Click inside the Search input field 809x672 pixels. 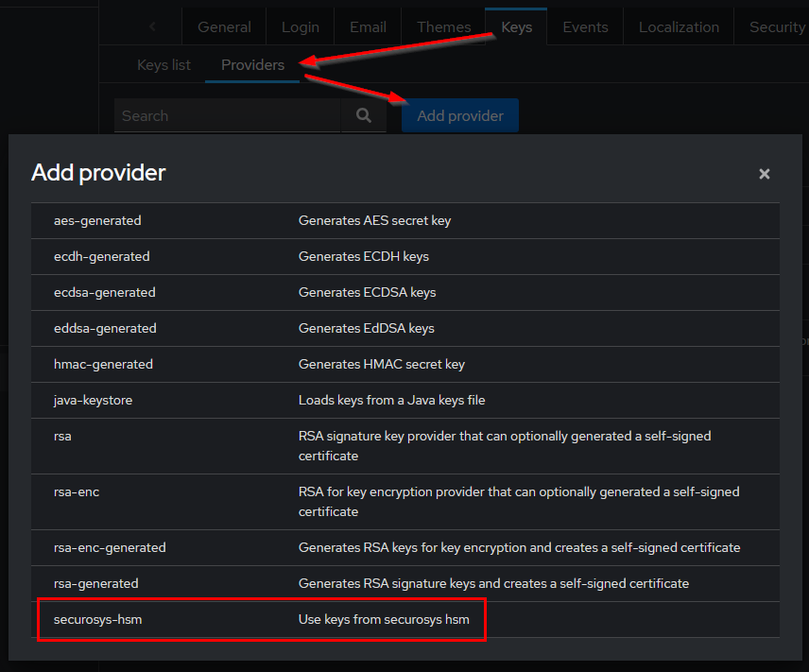(227, 114)
